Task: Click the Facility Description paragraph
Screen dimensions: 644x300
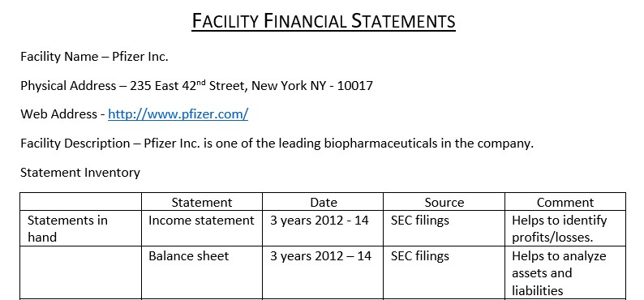Action: (277, 144)
